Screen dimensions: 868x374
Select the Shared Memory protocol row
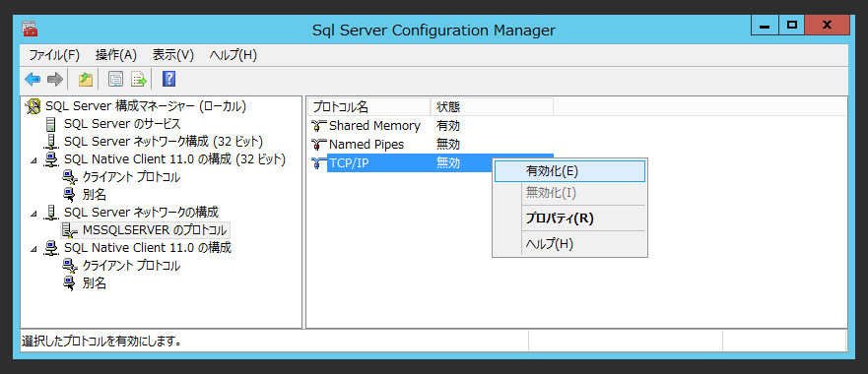432,126
